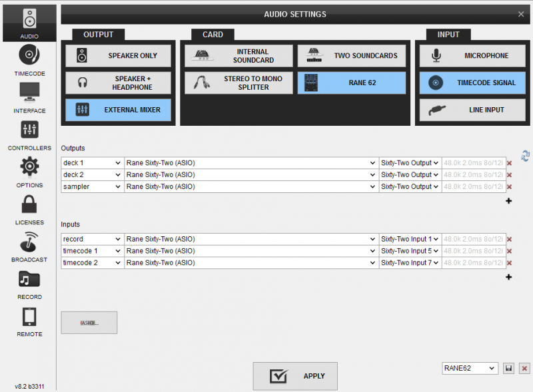Save the RANE62 audio config
This screenshot has height=392, width=533.
point(508,368)
